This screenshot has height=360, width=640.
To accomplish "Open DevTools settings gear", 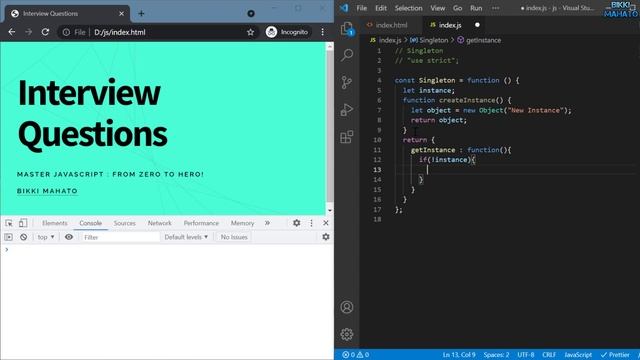I will click(x=297, y=223).
